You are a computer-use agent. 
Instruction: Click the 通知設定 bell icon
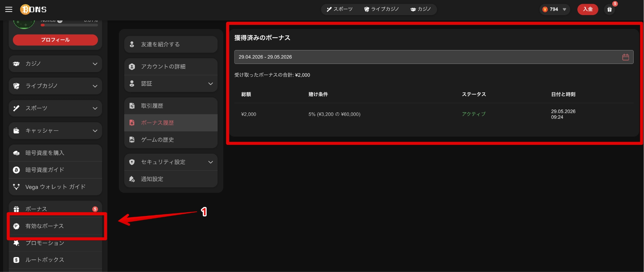click(x=132, y=179)
